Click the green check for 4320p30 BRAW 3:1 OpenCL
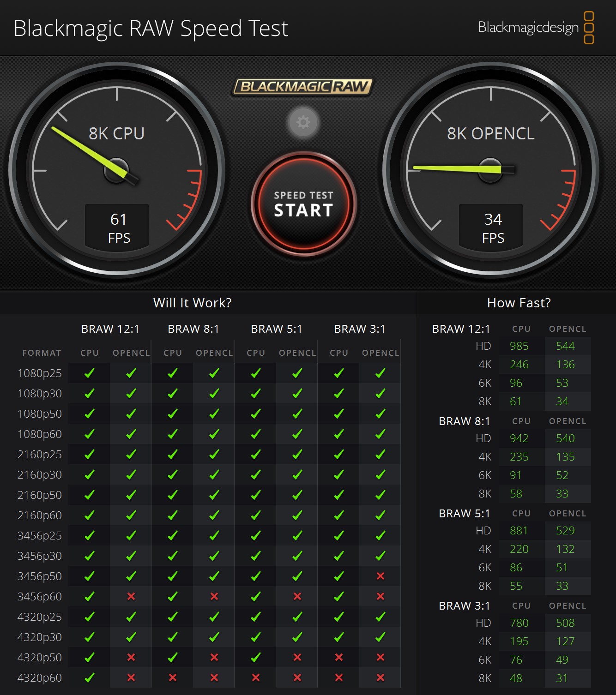616x695 pixels. [380, 637]
